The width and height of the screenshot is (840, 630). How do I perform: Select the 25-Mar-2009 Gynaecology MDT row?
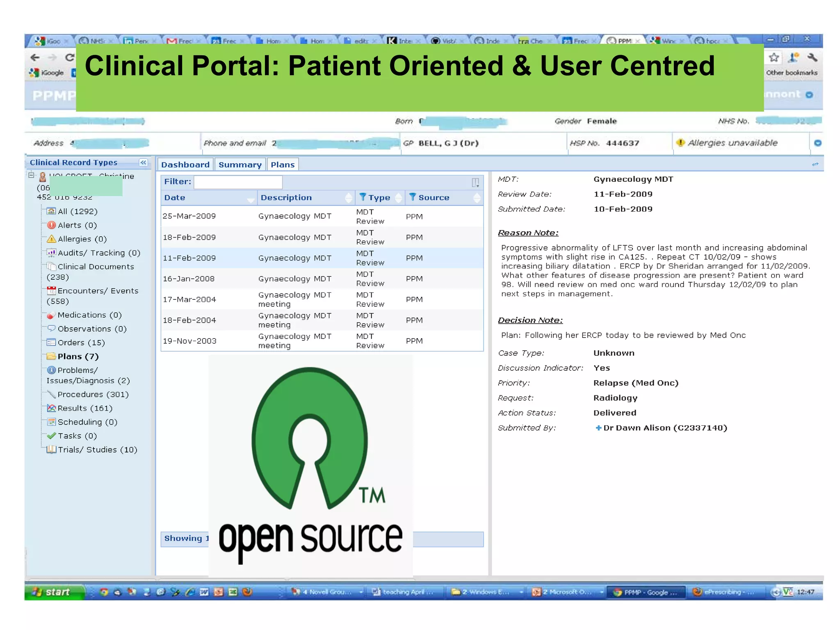pyautogui.click(x=322, y=216)
